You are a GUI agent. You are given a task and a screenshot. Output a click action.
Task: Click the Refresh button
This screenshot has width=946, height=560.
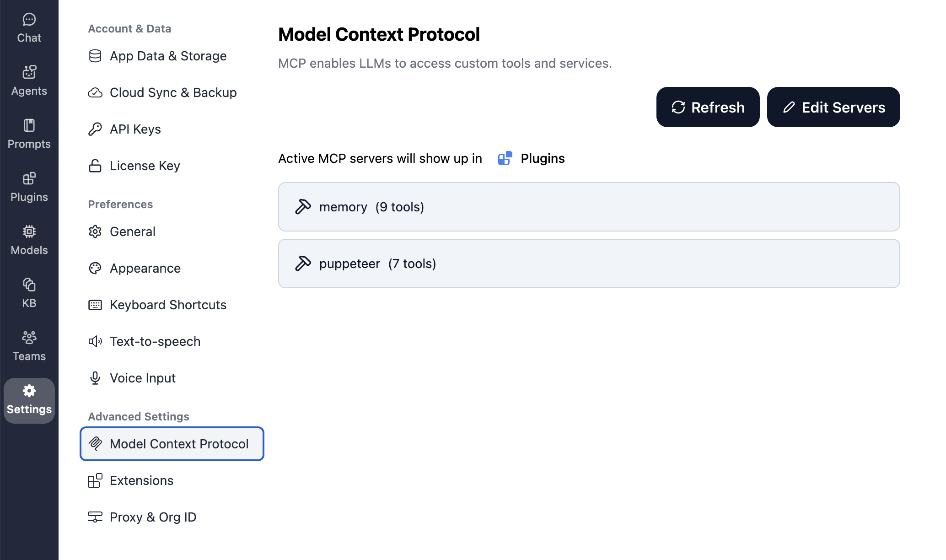pyautogui.click(x=708, y=107)
